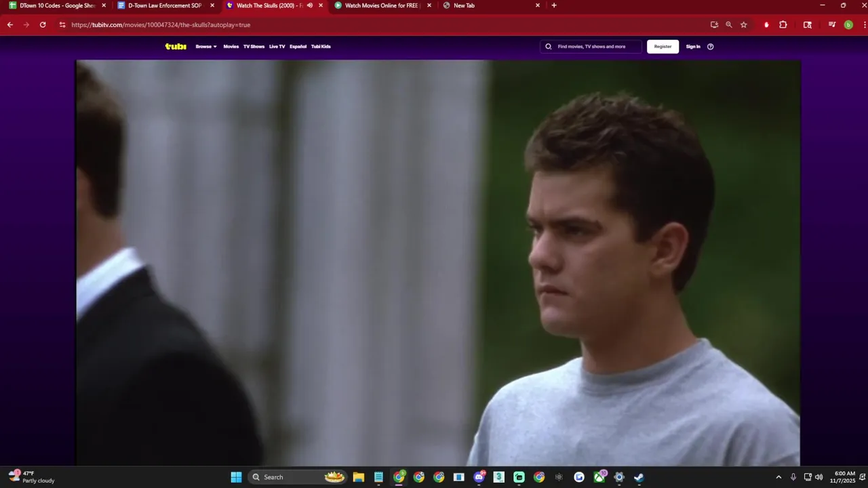This screenshot has width=868, height=488.
Task: Click the video player to pause the movie
Action: (x=438, y=262)
